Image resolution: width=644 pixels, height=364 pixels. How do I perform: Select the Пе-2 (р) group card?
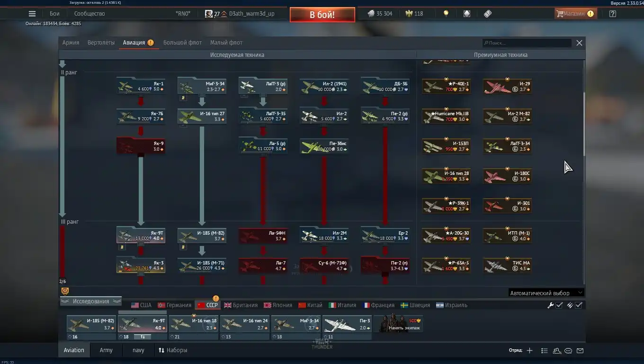[x=385, y=116]
